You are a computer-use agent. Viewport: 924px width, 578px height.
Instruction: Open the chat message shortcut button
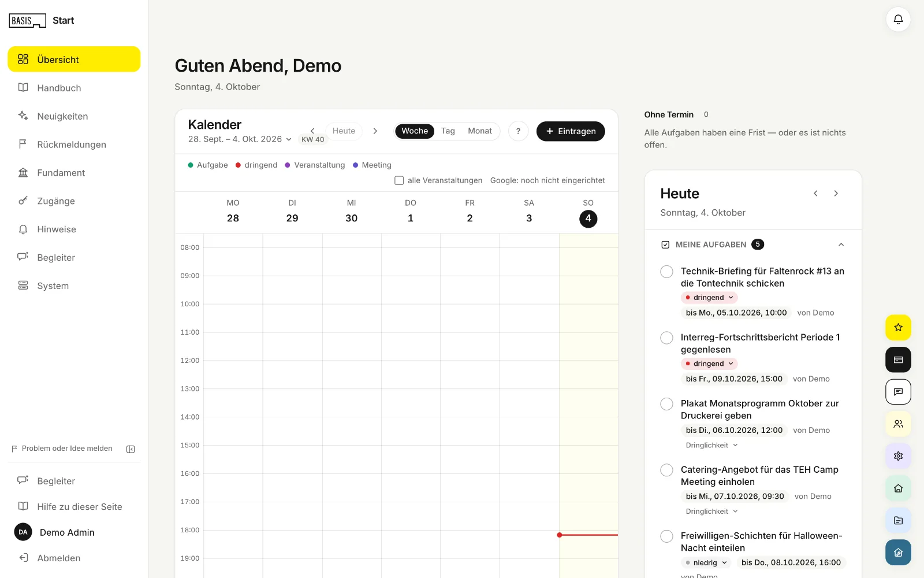(898, 392)
